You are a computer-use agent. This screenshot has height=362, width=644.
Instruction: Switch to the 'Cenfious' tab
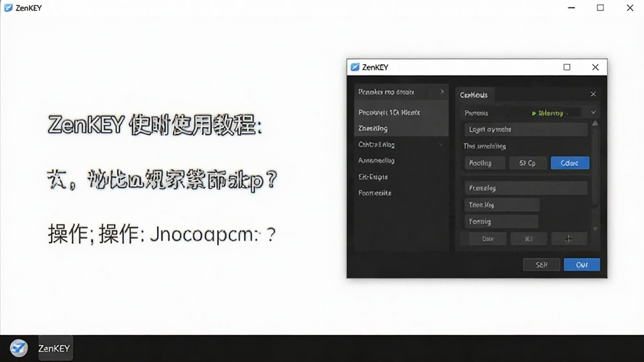pyautogui.click(x=474, y=95)
